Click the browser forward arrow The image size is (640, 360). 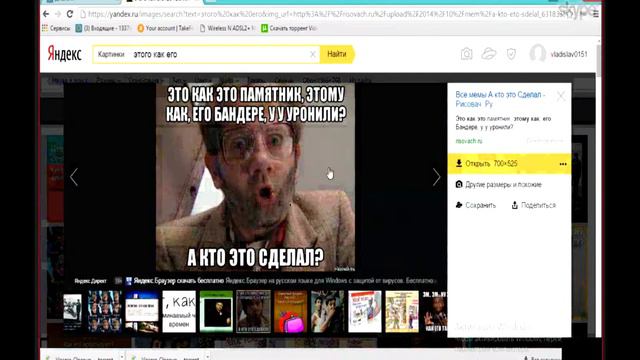point(58,14)
